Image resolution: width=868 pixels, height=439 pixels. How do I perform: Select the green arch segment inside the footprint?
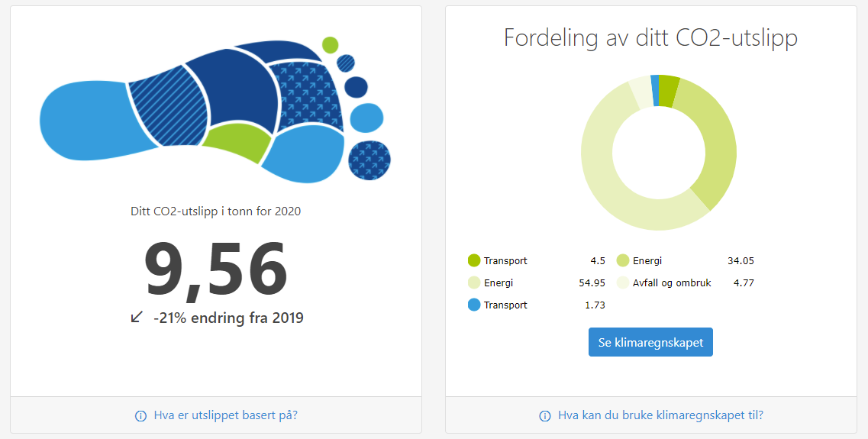pyautogui.click(x=233, y=144)
